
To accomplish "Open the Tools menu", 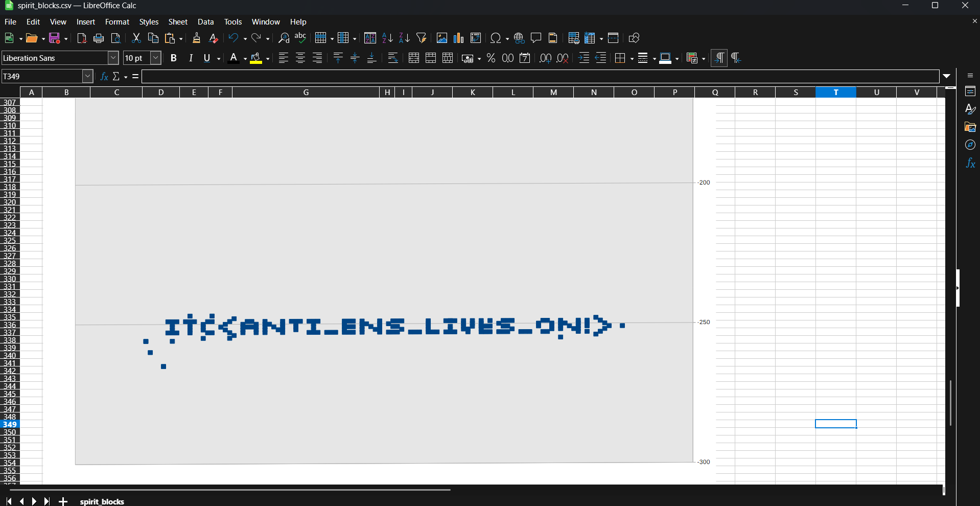I will (x=233, y=21).
